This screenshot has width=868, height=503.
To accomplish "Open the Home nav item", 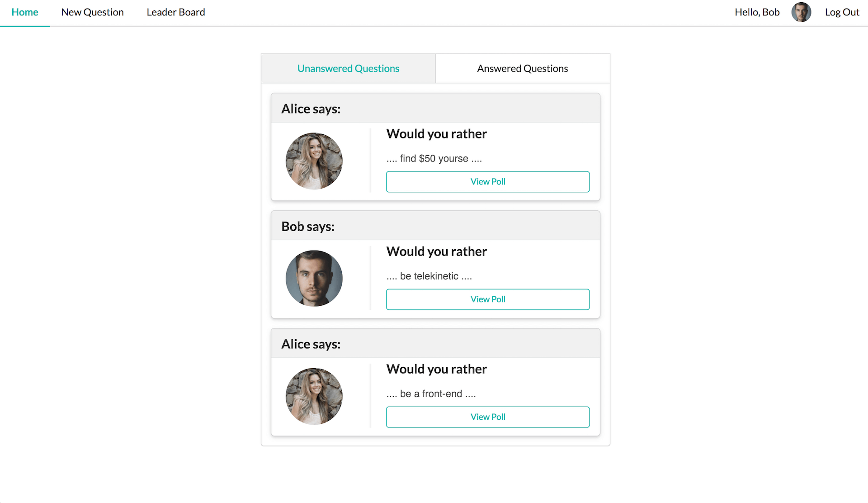I will [25, 13].
